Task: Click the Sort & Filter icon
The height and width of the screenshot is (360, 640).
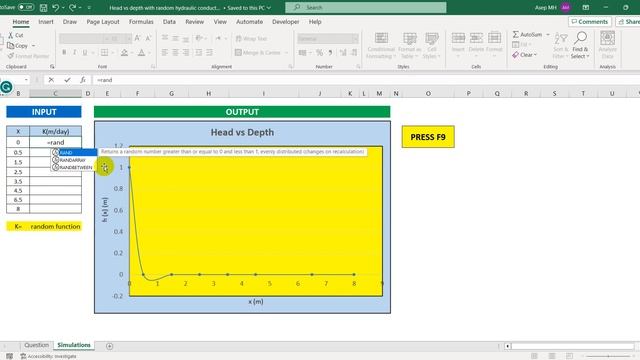Action: pos(560,45)
